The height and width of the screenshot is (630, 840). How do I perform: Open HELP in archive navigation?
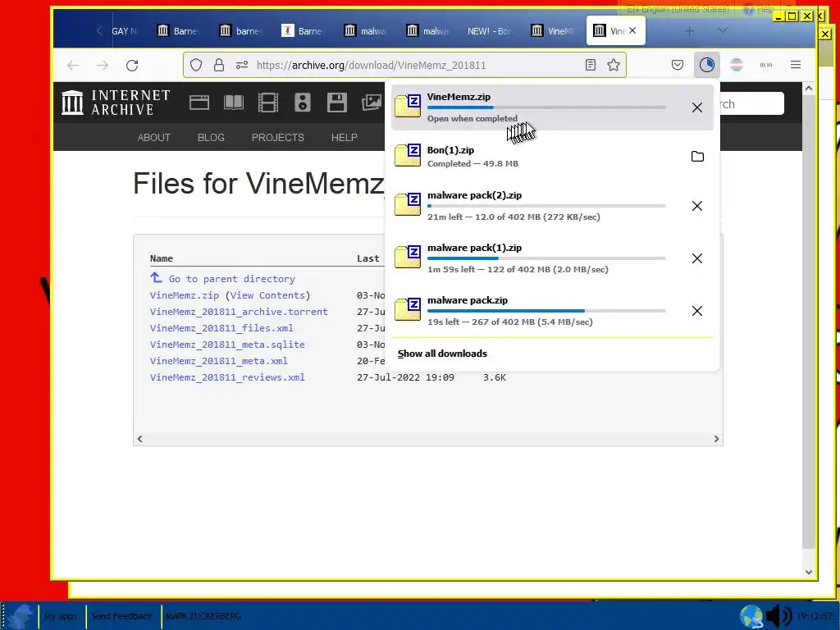[344, 138]
